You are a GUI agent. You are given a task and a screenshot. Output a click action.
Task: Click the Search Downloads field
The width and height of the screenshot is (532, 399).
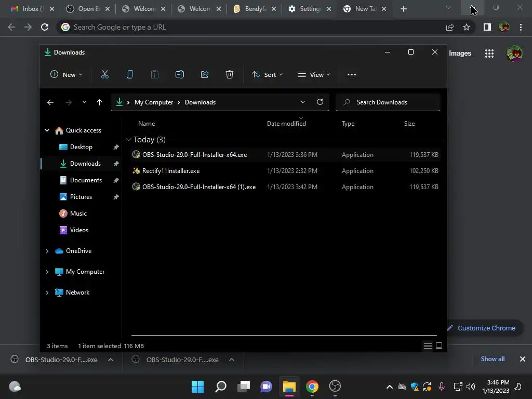click(x=388, y=102)
